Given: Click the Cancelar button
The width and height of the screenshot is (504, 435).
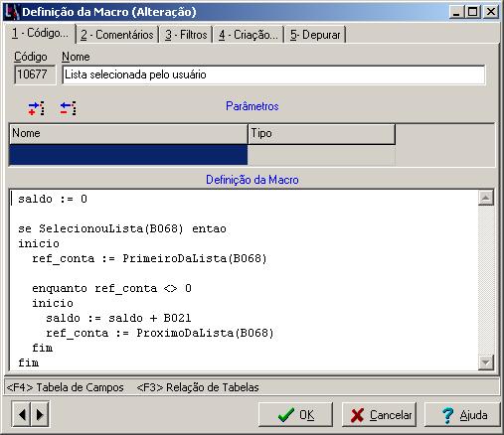Looking at the screenshot, I should (379, 415).
